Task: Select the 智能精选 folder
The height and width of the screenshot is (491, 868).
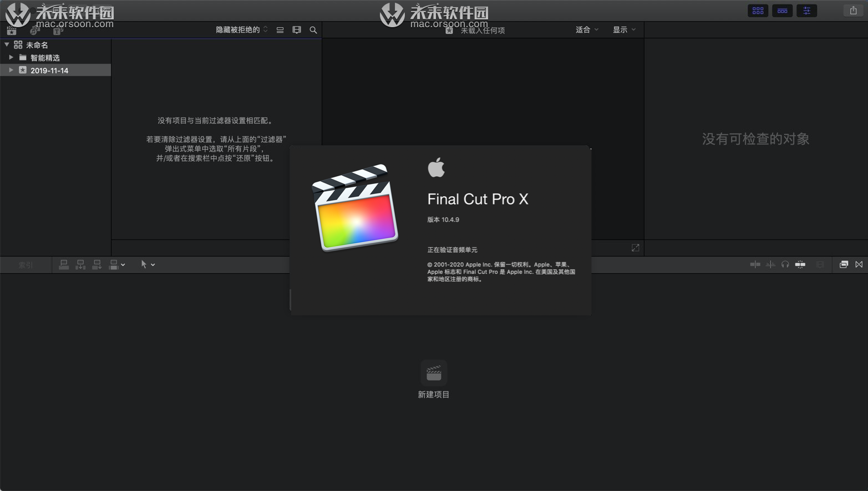Action: (55, 58)
